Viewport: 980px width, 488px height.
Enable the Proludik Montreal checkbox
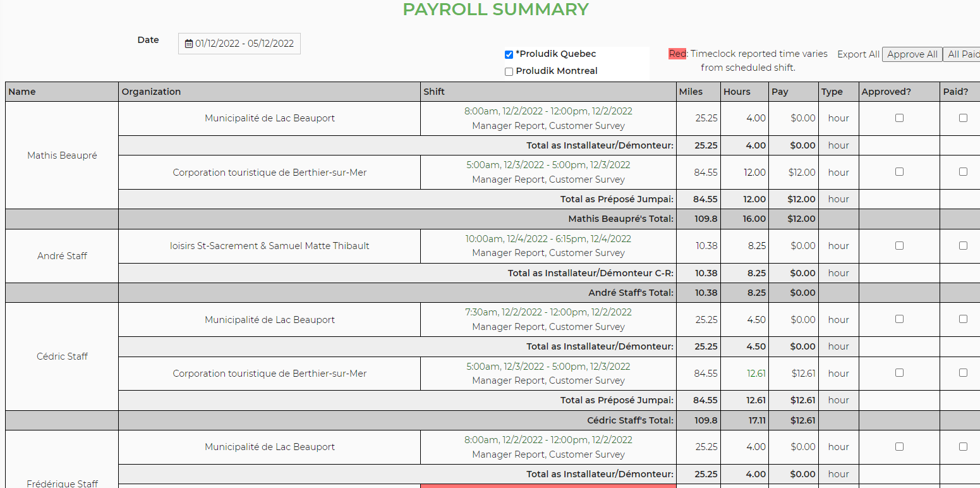click(x=509, y=71)
